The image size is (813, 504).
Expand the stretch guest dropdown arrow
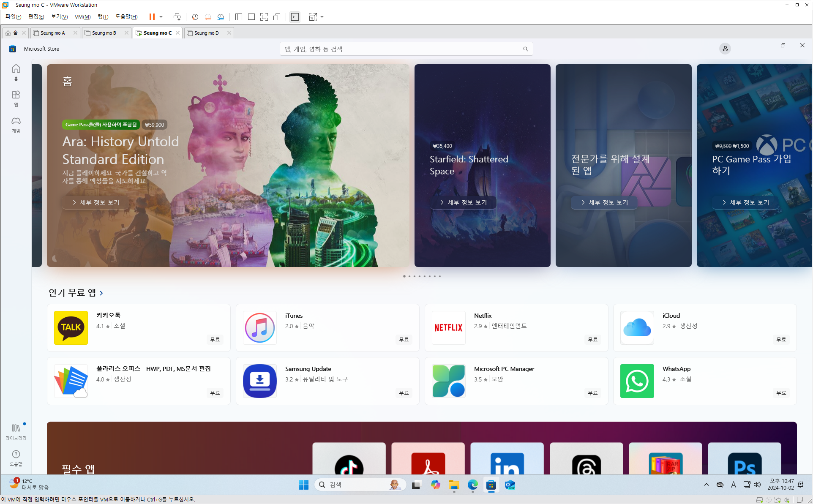click(322, 17)
